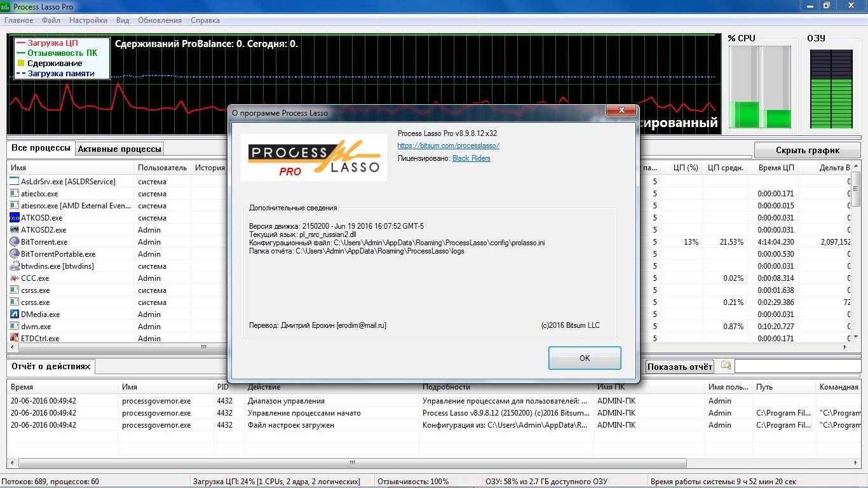Screen dimensions: 868x488
Task: Switch to the Активные процессы tab
Action: [x=119, y=149]
